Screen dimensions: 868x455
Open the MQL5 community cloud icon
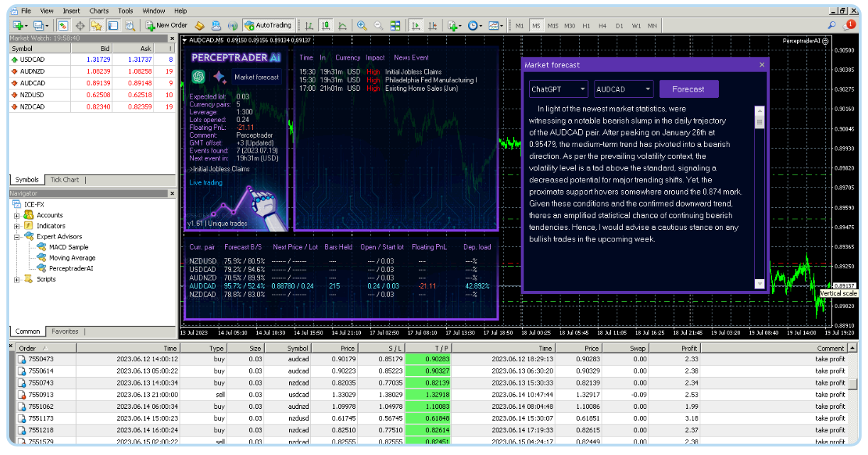pos(216,26)
